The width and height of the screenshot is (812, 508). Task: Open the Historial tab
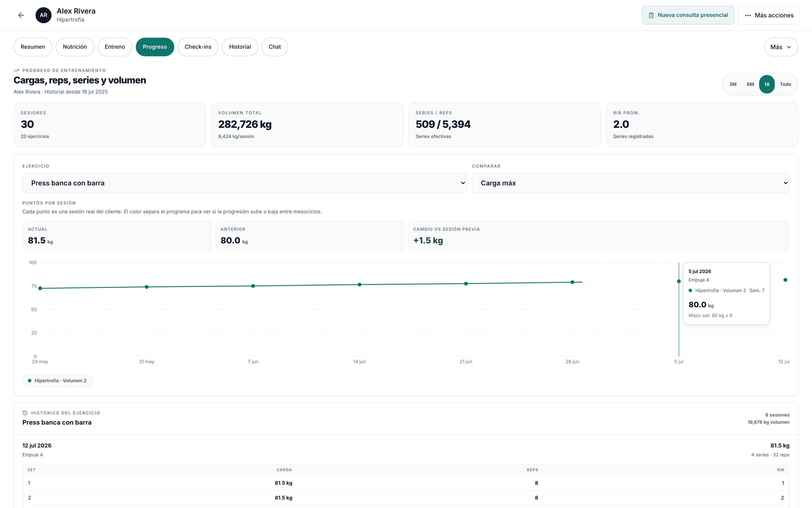240,47
